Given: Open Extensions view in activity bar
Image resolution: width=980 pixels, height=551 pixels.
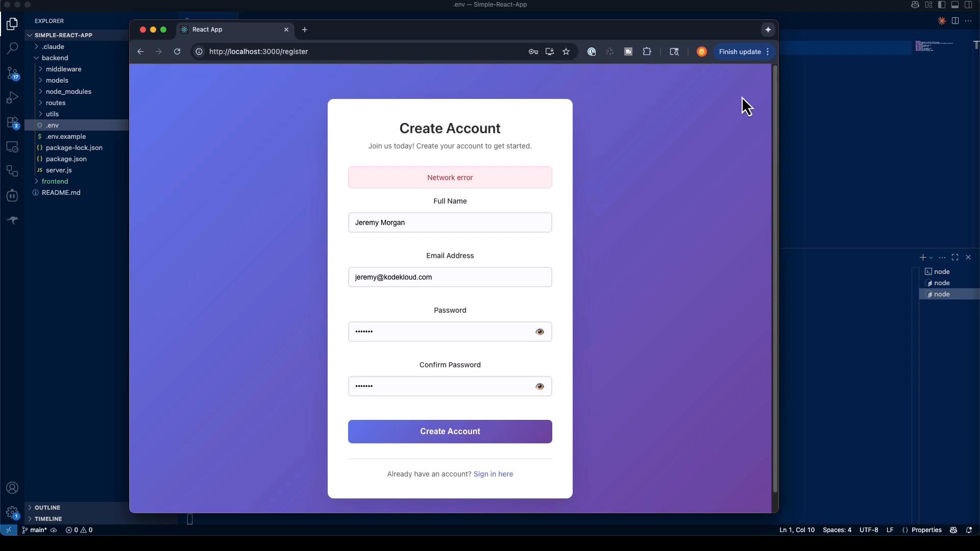Looking at the screenshot, I should pyautogui.click(x=12, y=122).
